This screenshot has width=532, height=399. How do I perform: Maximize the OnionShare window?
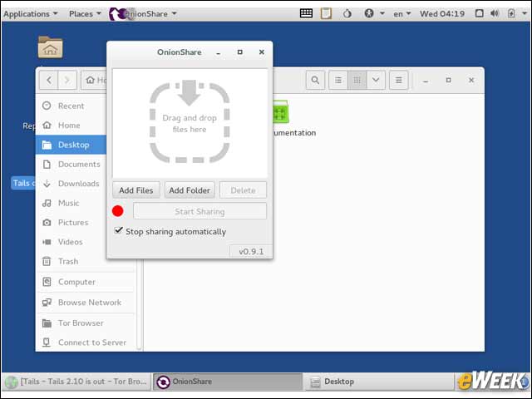239,52
